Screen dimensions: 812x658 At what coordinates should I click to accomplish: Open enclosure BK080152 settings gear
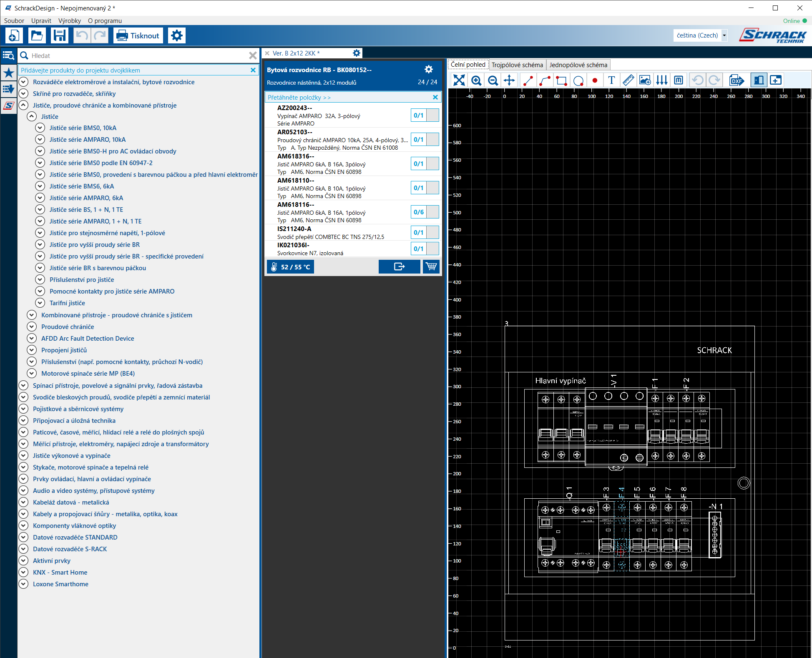(x=429, y=69)
